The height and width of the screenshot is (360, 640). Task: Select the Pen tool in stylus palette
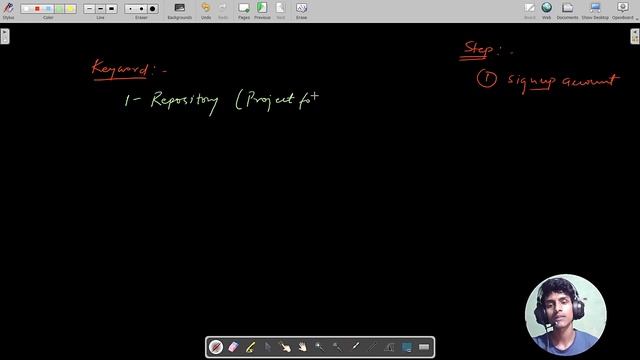(216, 347)
